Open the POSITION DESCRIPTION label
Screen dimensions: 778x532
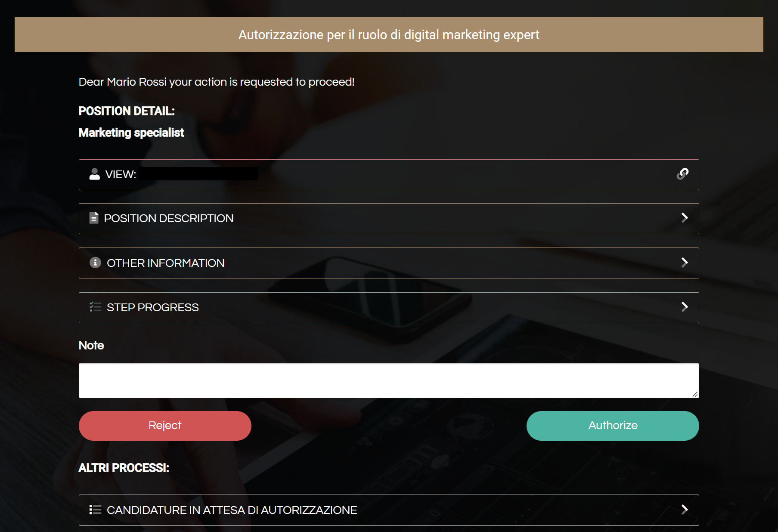(x=169, y=218)
